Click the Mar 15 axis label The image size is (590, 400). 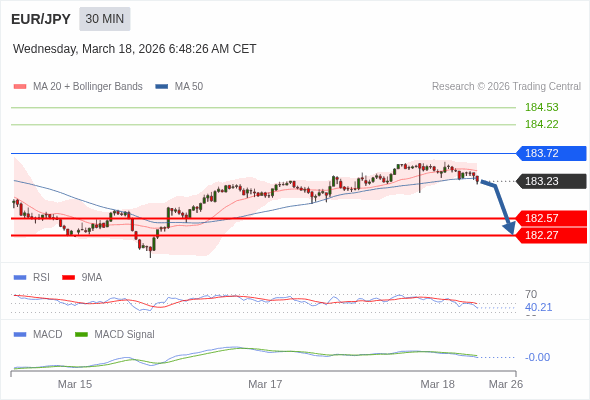click(x=75, y=384)
